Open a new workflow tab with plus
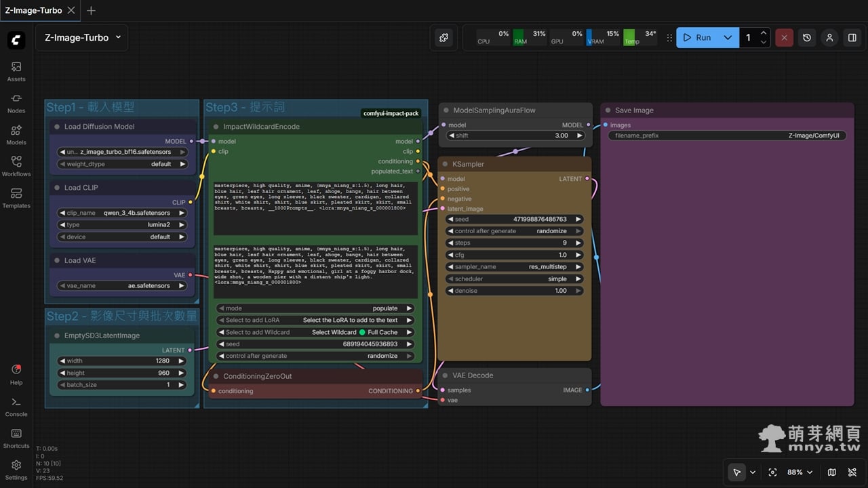Screen dimensions: 868x488 91,10
